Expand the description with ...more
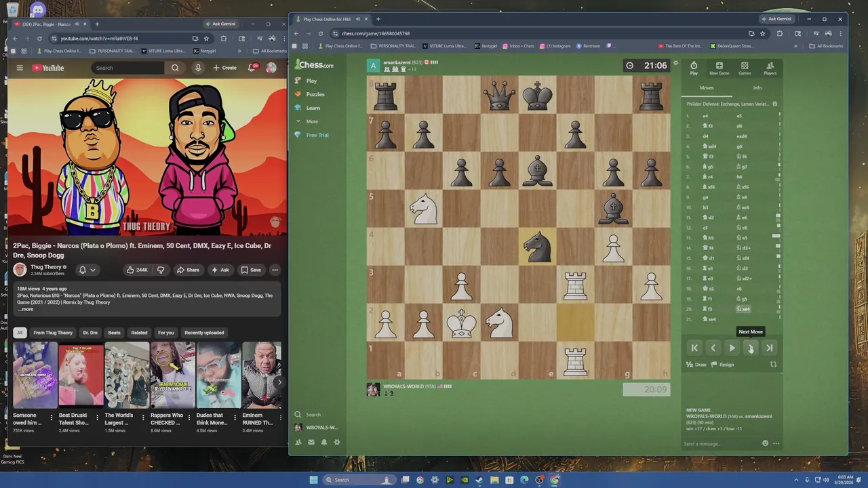868x488 pixels. click(x=25, y=309)
